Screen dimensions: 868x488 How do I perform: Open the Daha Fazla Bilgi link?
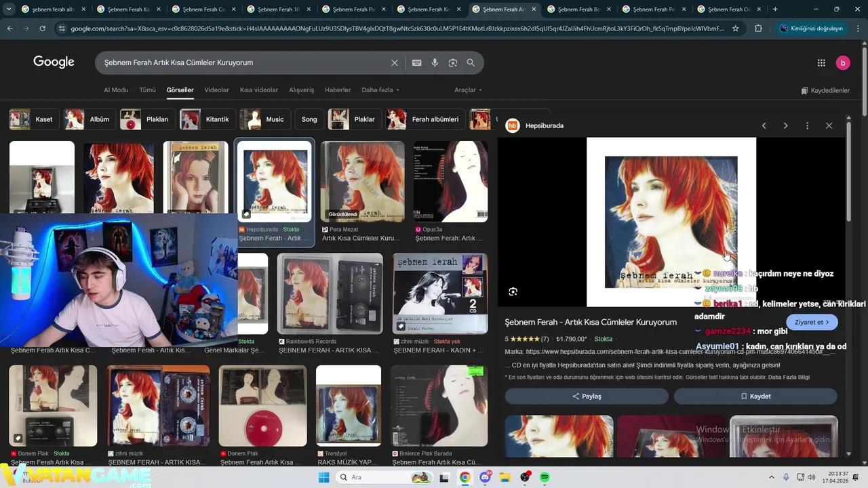pos(789,377)
